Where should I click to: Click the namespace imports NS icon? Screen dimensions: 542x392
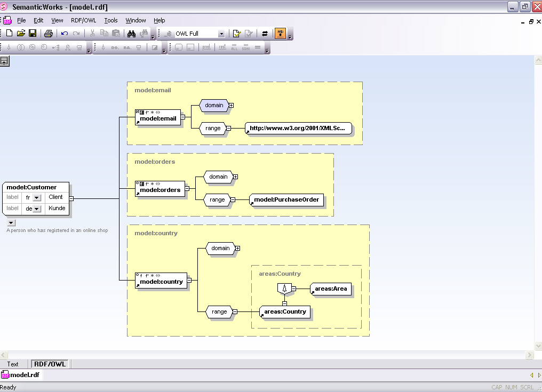pos(280,34)
